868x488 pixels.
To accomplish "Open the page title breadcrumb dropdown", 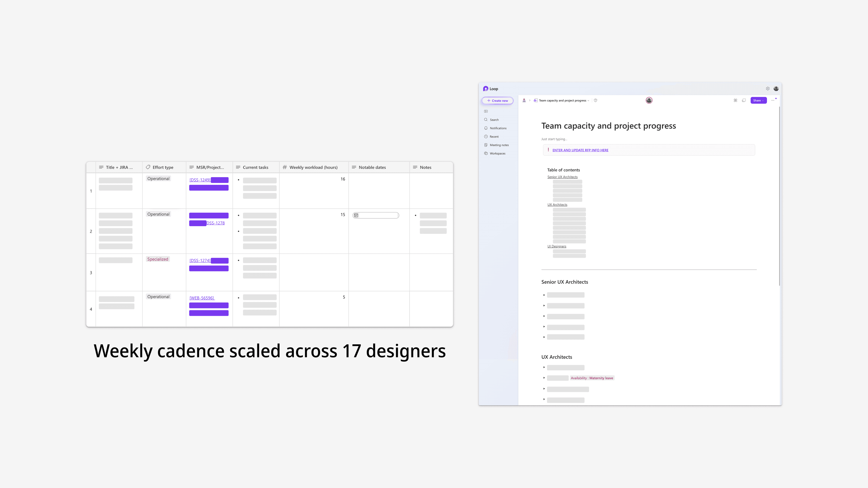I will (588, 100).
